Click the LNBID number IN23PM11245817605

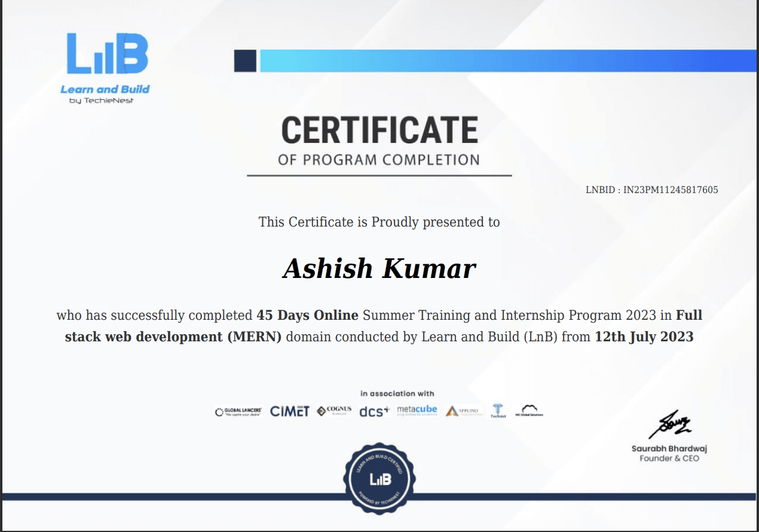coord(671,190)
